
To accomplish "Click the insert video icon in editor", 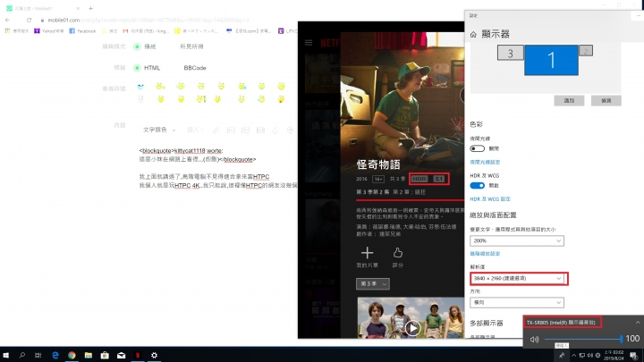I will tap(260, 130).
